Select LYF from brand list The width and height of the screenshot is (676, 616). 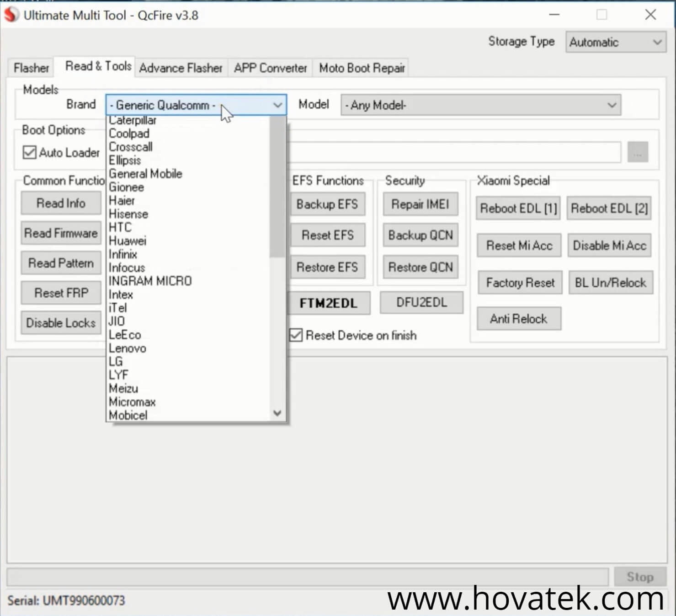pos(188,375)
